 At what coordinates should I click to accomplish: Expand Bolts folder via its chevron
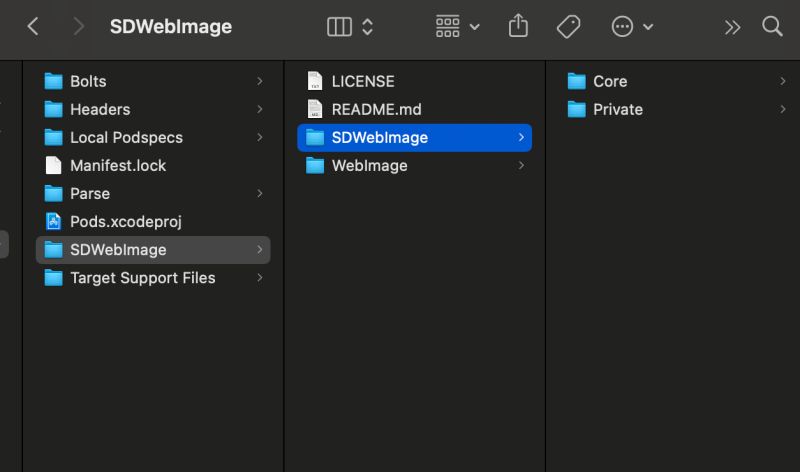[x=260, y=81]
